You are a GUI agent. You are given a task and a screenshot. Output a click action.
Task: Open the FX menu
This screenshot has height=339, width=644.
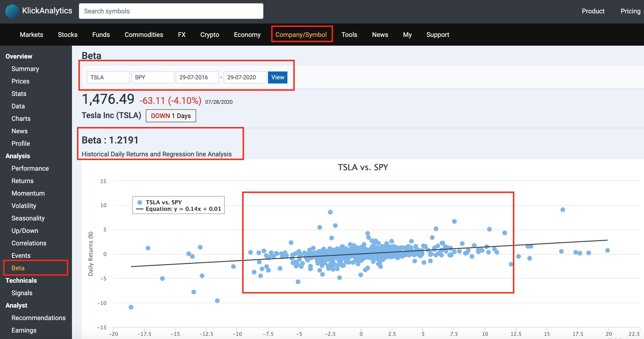[x=182, y=35]
